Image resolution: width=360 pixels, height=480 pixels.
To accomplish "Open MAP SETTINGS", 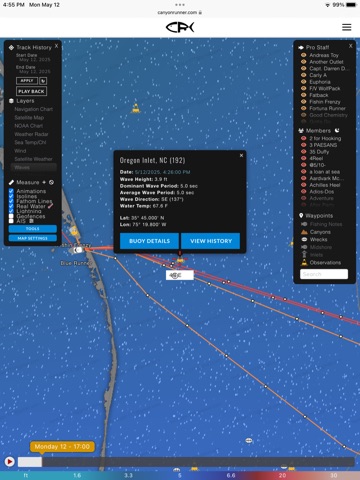I will coord(33,238).
